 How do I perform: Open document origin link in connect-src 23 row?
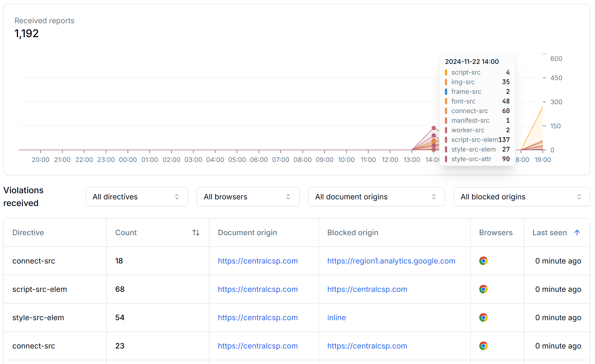(x=258, y=346)
